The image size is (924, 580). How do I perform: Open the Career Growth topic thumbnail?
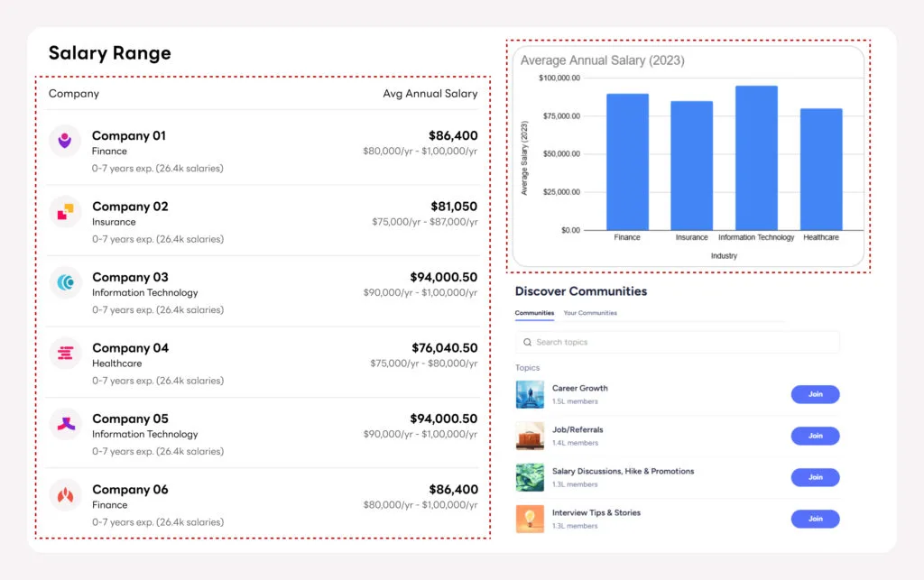coord(530,394)
